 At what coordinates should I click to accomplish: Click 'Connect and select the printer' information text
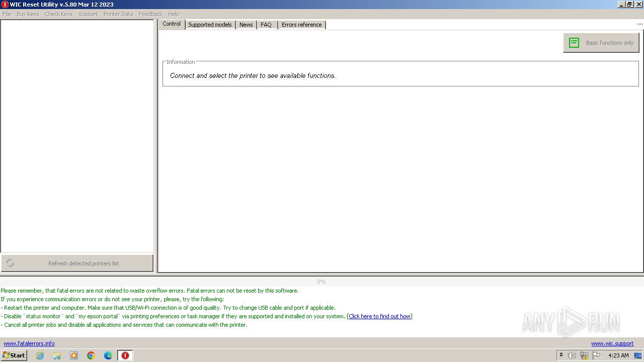(253, 75)
